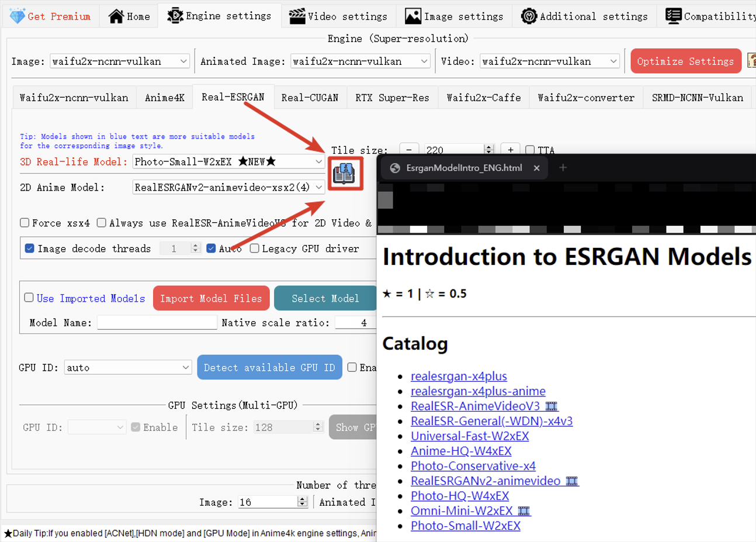
Task: Open the 3D Real-life Model dropdown
Action: 228,161
